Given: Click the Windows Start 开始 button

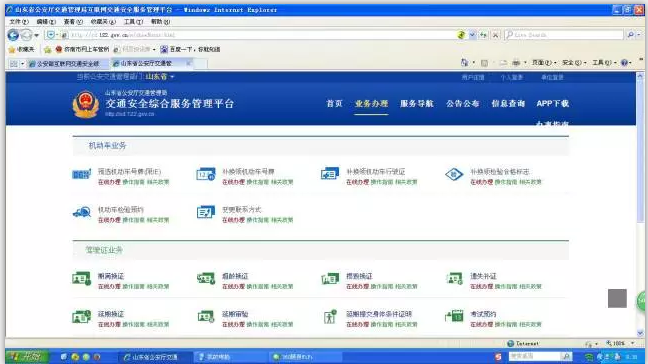Looking at the screenshot, I should tap(27, 357).
